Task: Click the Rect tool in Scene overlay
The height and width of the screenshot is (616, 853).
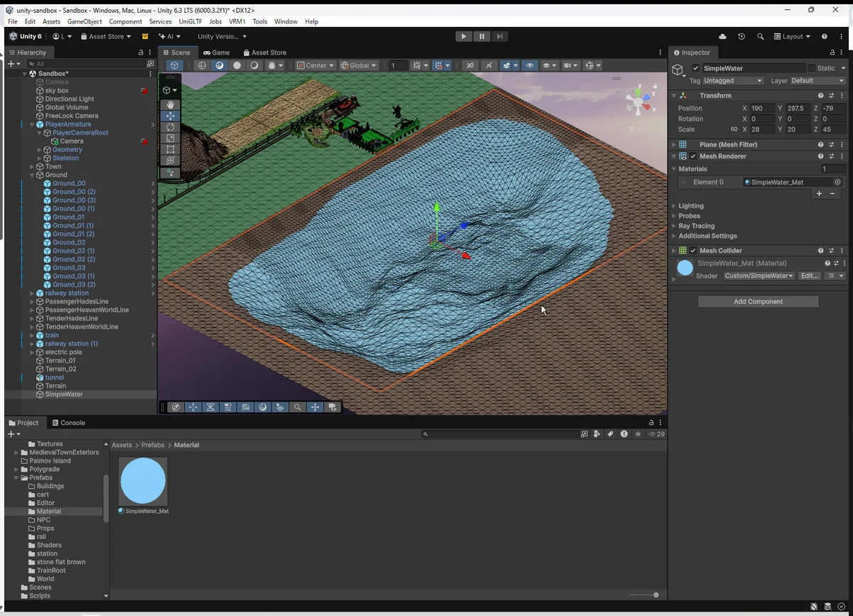Action: 171,150
